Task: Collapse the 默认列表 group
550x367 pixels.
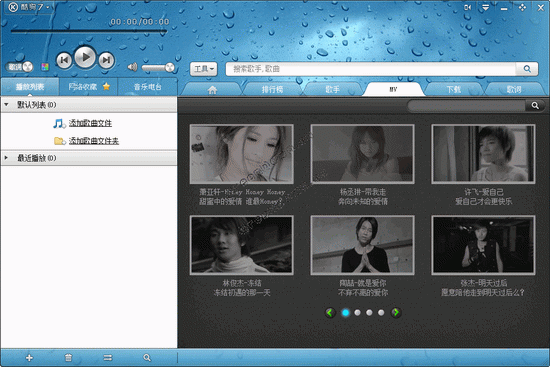Action: (6, 105)
